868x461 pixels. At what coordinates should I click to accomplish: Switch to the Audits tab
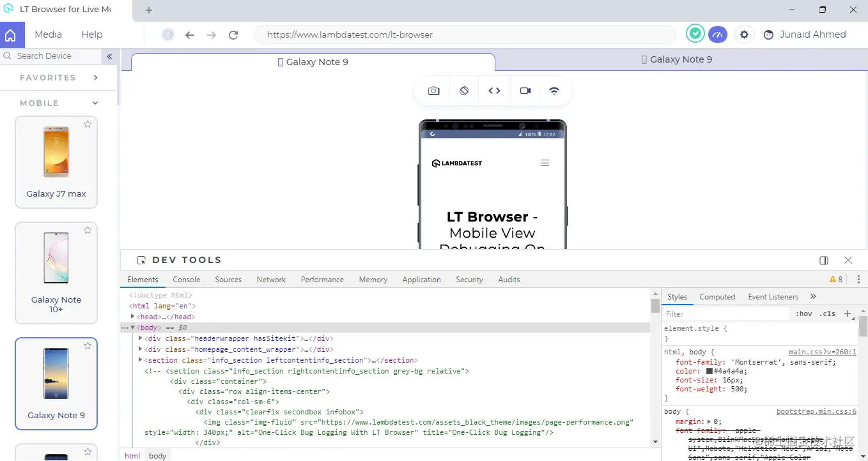[x=509, y=280]
